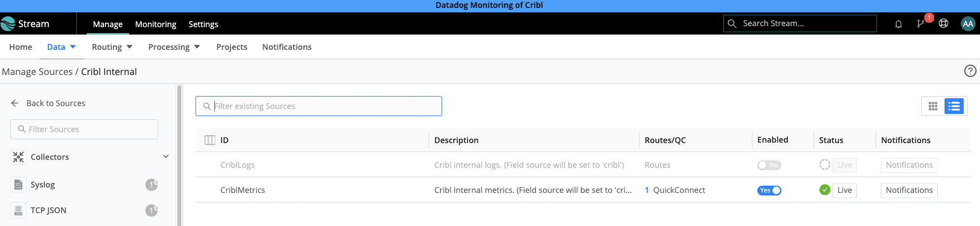Enable the CriblLogs source toggle
The image size is (980, 226).
769,165
